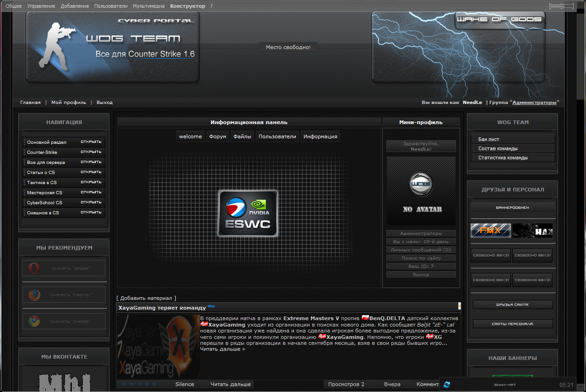Click the ESWC Nvidia logo image
The image size is (586, 392).
(x=248, y=213)
